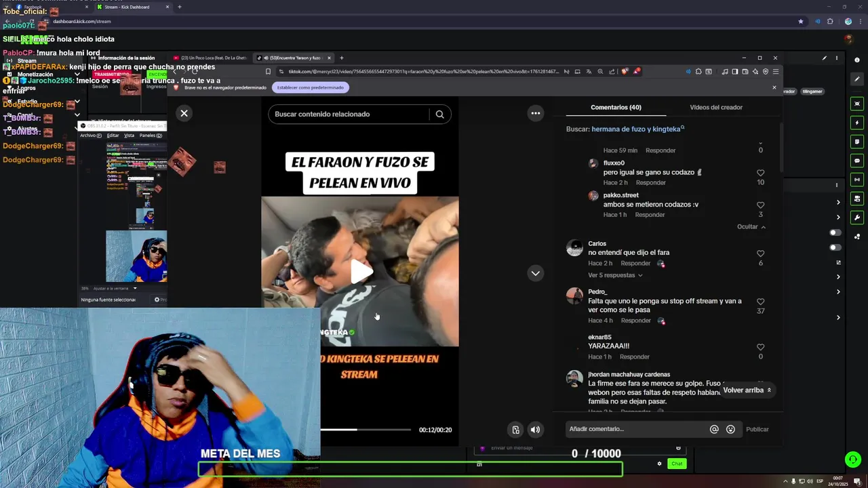Open Paneles menu in the OBS window
Image resolution: width=868 pixels, height=488 pixels.
click(x=151, y=136)
